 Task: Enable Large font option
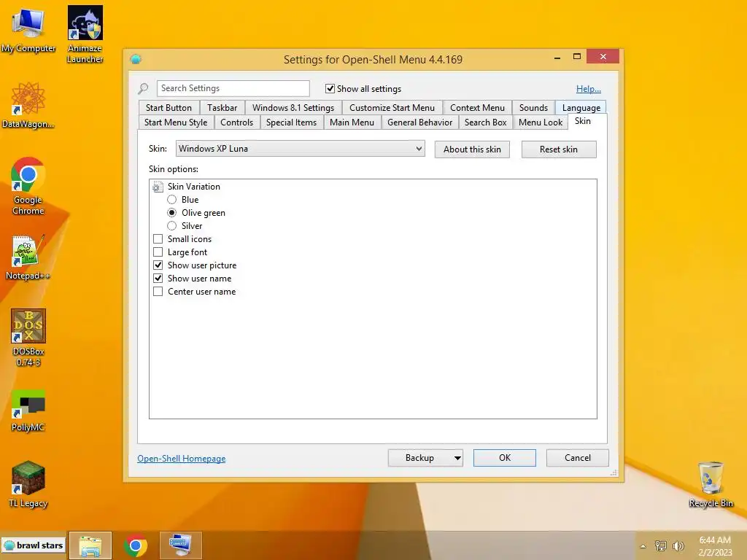(x=158, y=252)
